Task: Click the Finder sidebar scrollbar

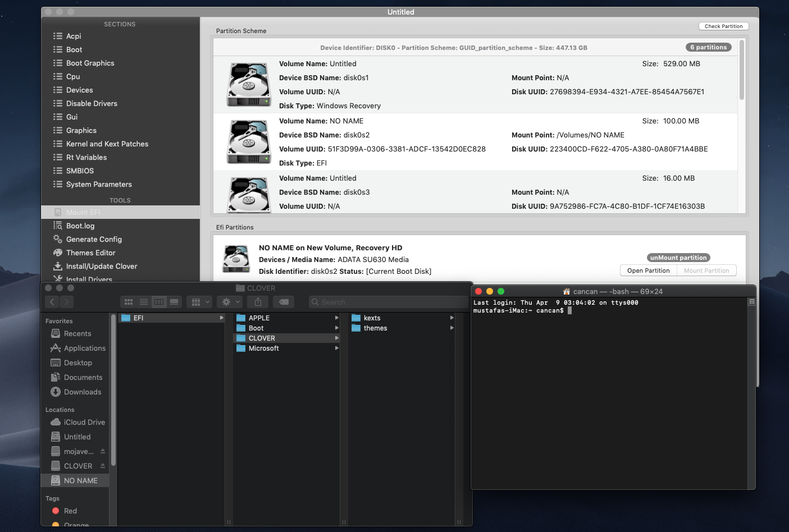Action: pos(113,390)
